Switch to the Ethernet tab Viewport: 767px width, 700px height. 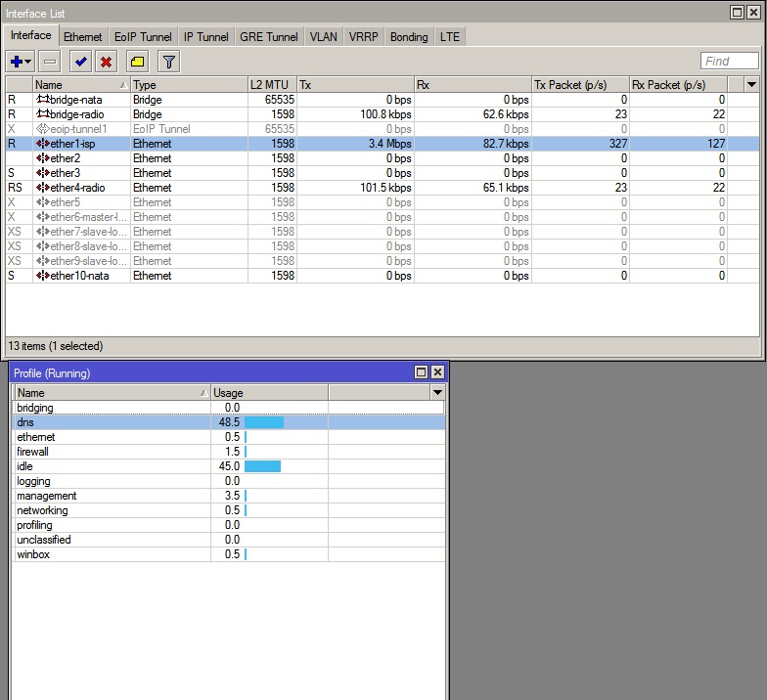(x=82, y=37)
